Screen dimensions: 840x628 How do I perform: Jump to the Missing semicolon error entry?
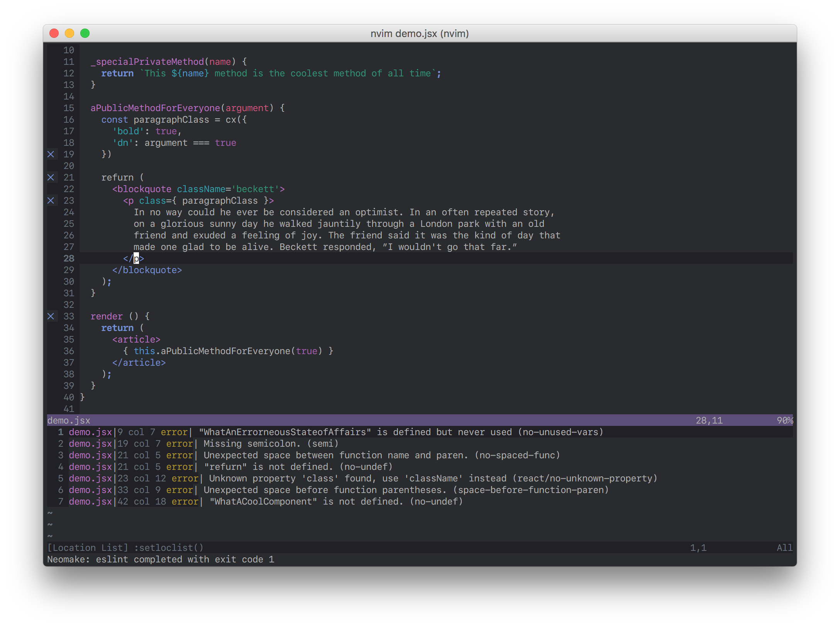pyautogui.click(x=271, y=444)
